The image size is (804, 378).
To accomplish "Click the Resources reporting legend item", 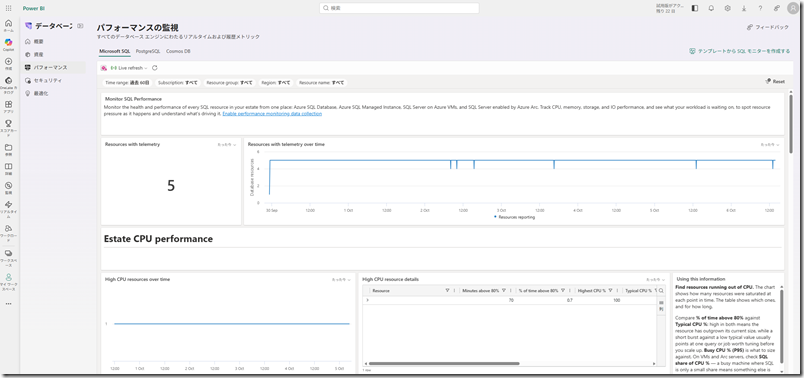I will point(514,217).
